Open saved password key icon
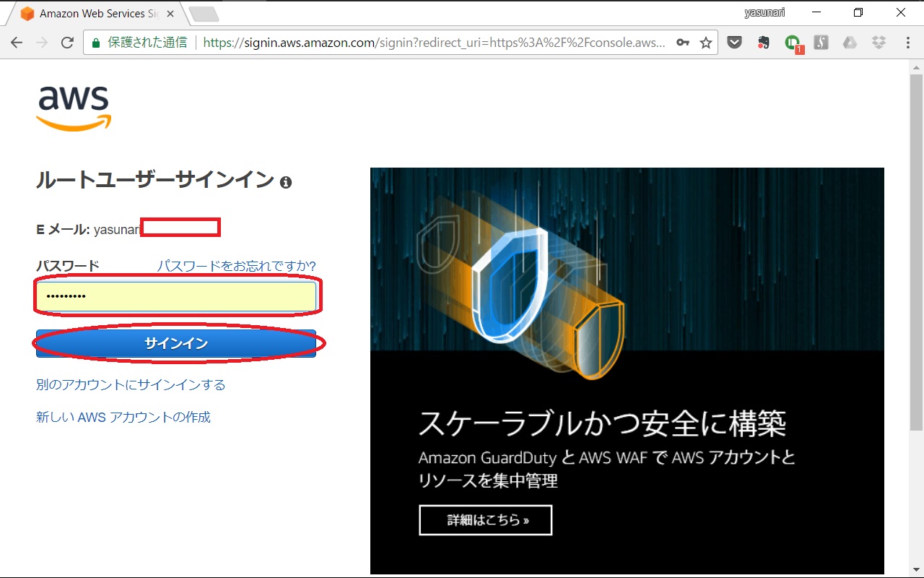 pyautogui.click(x=683, y=43)
